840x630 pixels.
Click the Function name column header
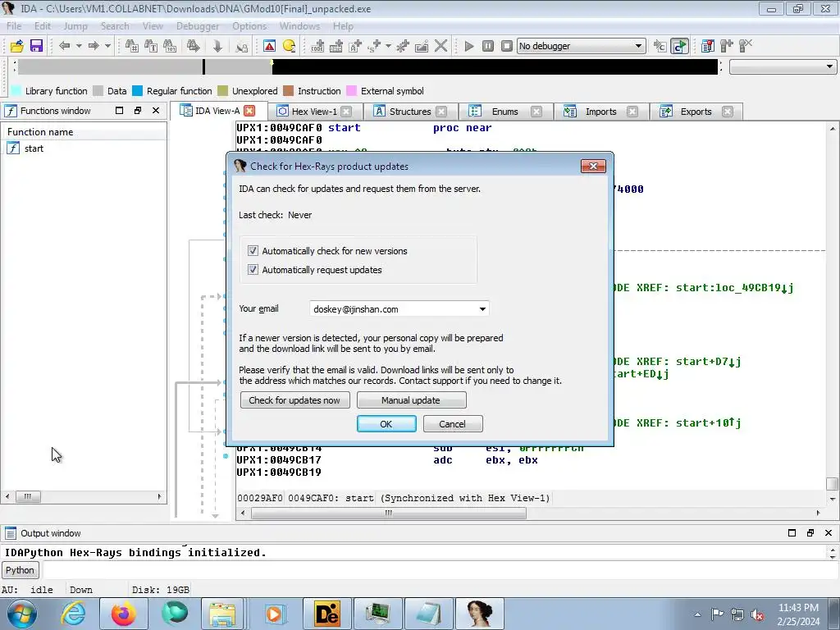[x=84, y=132]
